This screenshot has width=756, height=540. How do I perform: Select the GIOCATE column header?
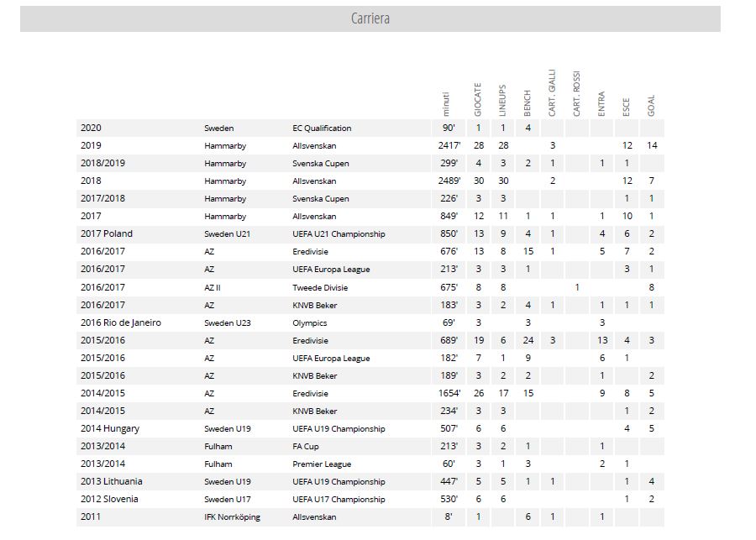pos(478,100)
